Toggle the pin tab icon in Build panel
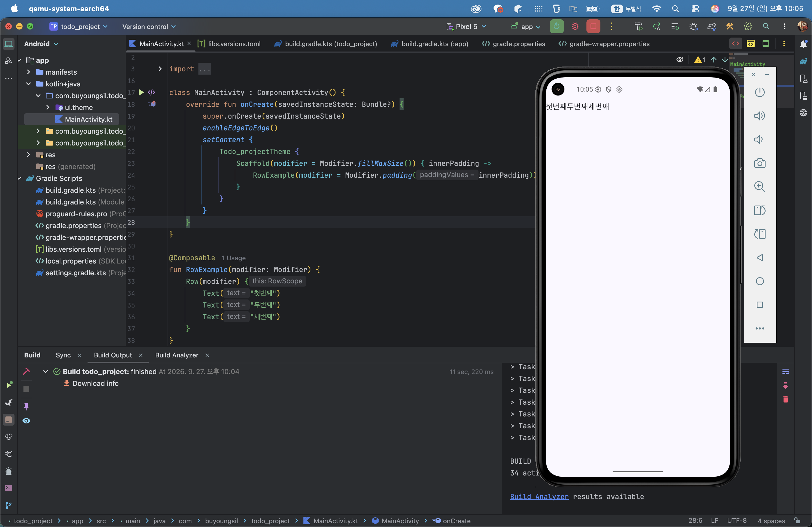This screenshot has width=812, height=527. (x=26, y=406)
